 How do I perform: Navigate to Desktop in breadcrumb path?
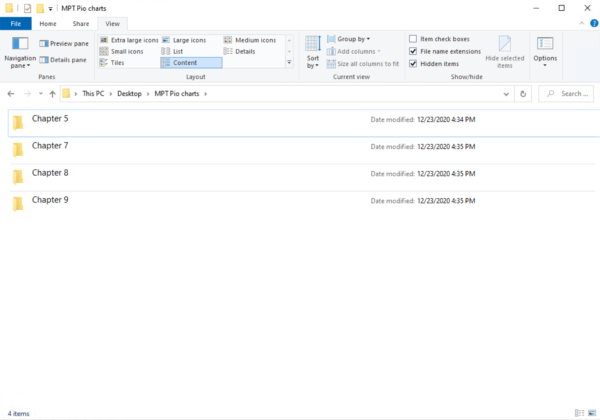[130, 94]
